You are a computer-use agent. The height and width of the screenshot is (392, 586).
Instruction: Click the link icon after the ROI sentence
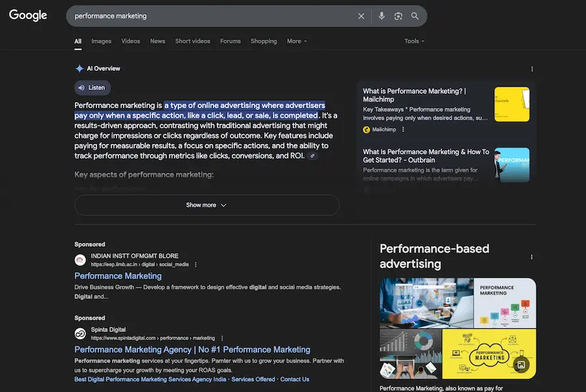(313, 156)
